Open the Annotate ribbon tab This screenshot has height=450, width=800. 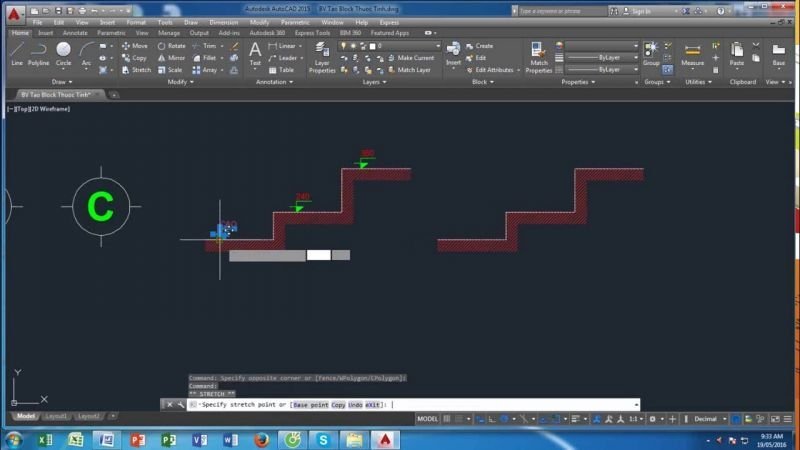[75, 33]
